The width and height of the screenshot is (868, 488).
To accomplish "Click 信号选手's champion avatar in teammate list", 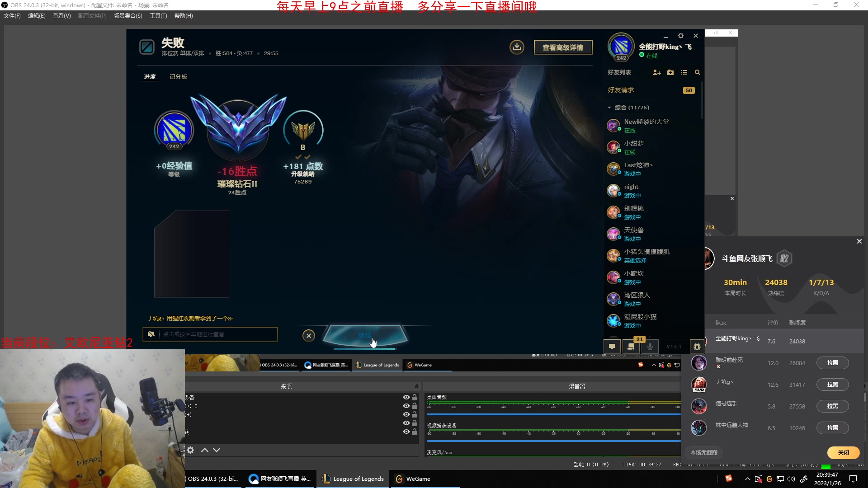I will pyautogui.click(x=699, y=406).
